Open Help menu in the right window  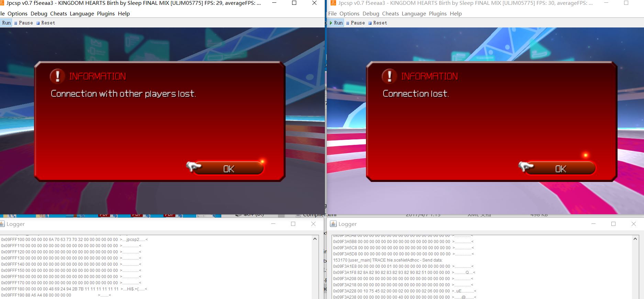pos(456,14)
